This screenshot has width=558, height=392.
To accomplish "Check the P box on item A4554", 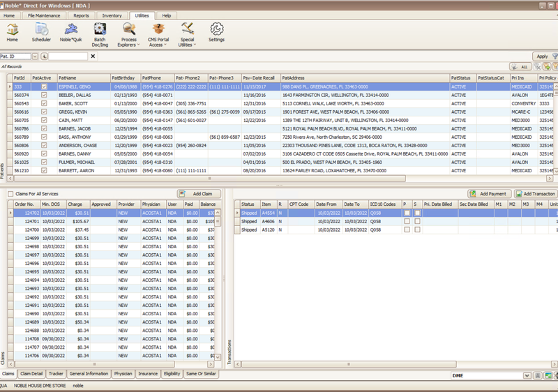I will tap(406, 213).
